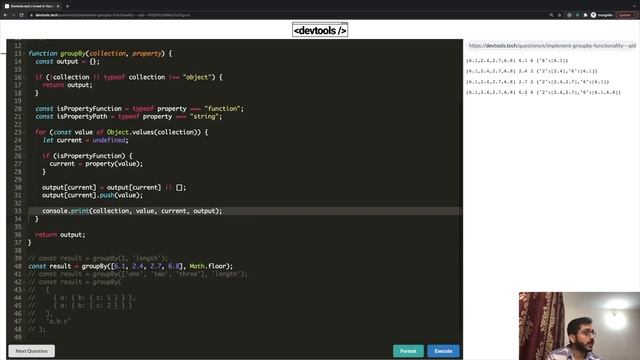Click line number 40 in the gutter

click(18, 266)
